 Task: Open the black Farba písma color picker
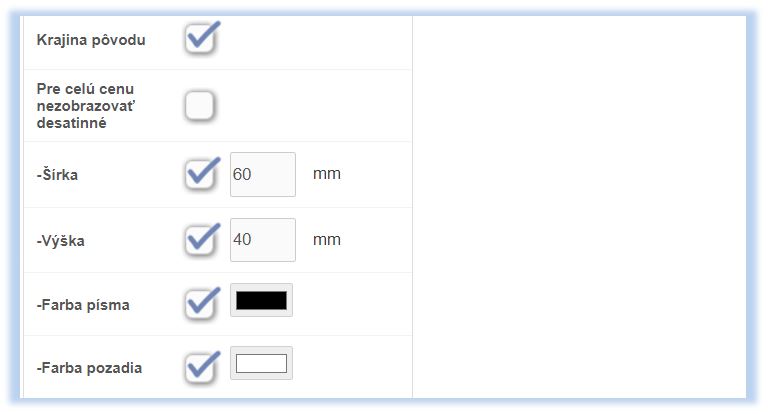click(x=261, y=300)
